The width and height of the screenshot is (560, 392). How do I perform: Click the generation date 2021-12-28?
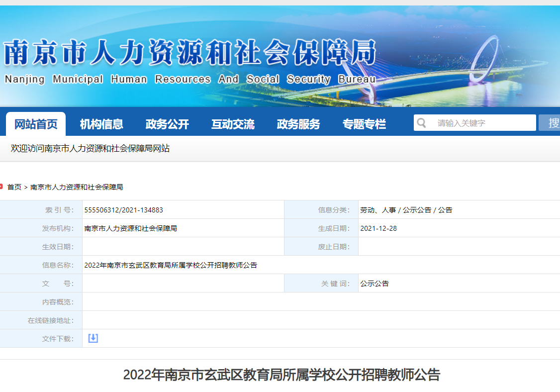click(378, 228)
